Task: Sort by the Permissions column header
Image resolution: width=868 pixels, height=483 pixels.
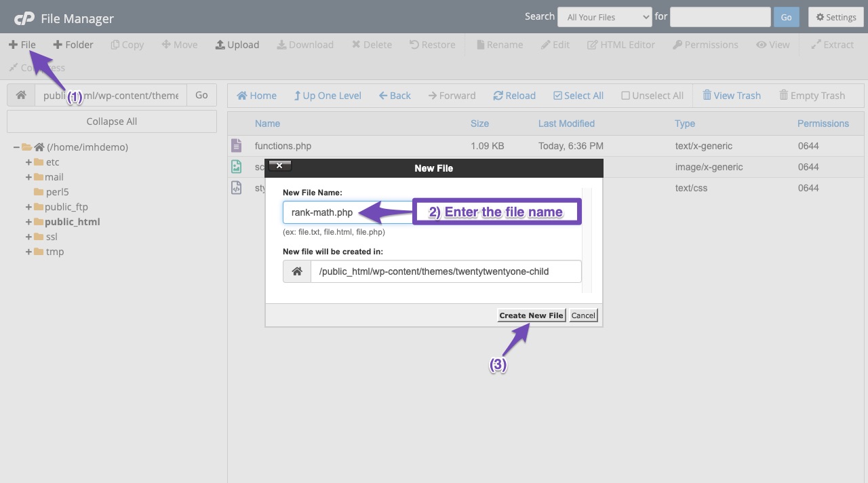Action: 823,123
